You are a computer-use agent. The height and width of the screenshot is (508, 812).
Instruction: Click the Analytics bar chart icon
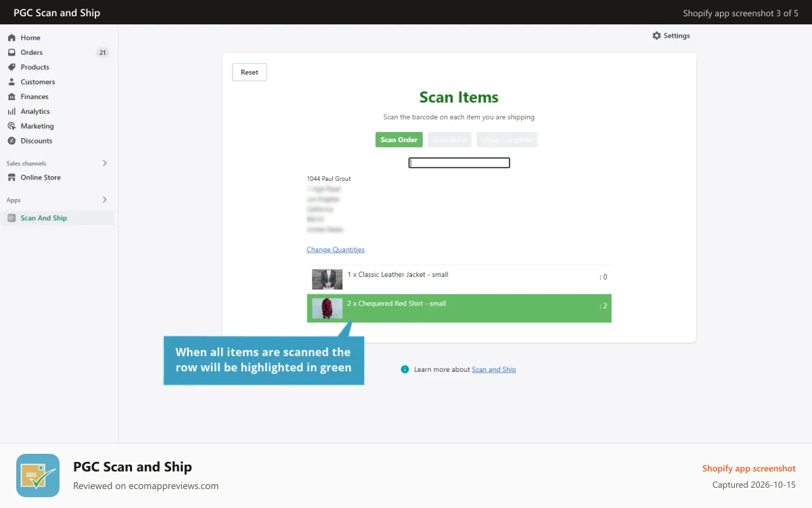(x=12, y=111)
